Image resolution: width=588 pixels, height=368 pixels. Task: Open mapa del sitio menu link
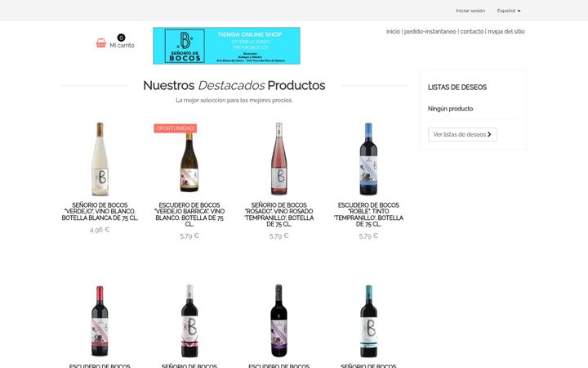[506, 32]
